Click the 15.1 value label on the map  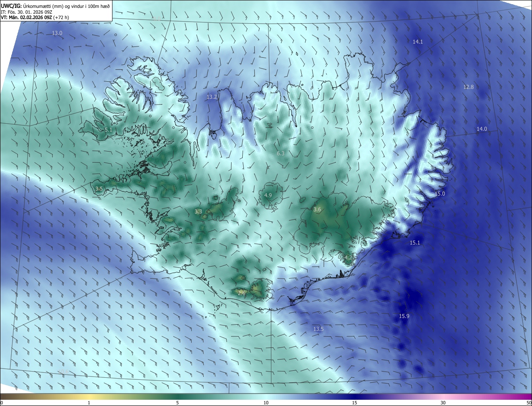point(415,242)
